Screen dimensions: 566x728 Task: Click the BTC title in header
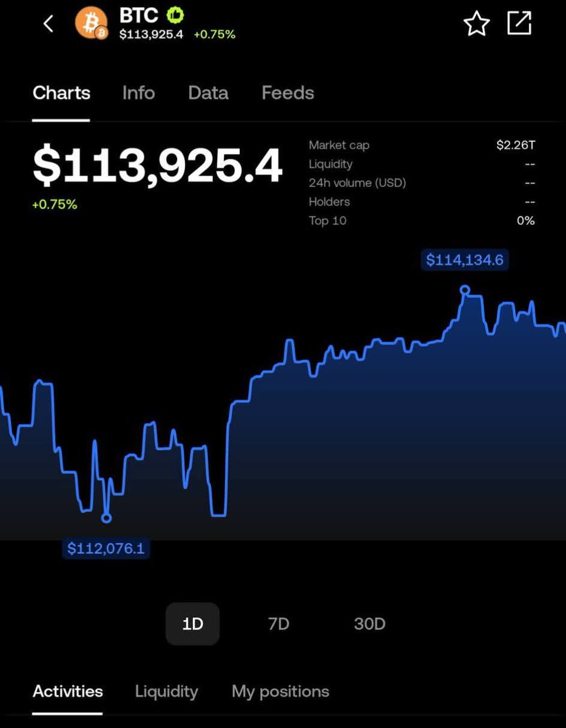click(139, 15)
